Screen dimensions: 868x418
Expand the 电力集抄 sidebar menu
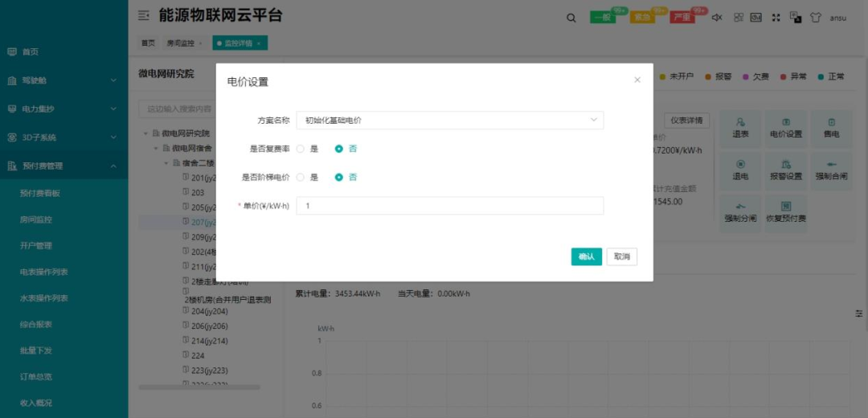(63, 109)
